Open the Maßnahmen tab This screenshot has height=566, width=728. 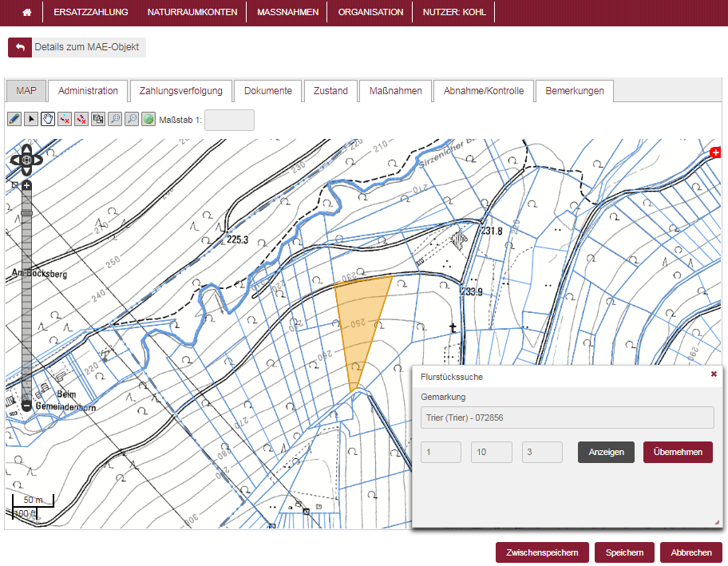pos(396,91)
